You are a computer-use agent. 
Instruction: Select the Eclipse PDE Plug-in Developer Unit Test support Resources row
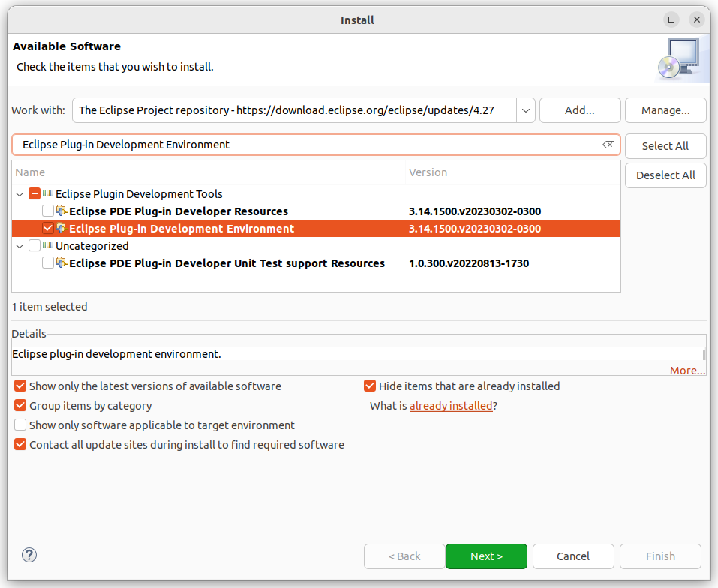[316, 263]
